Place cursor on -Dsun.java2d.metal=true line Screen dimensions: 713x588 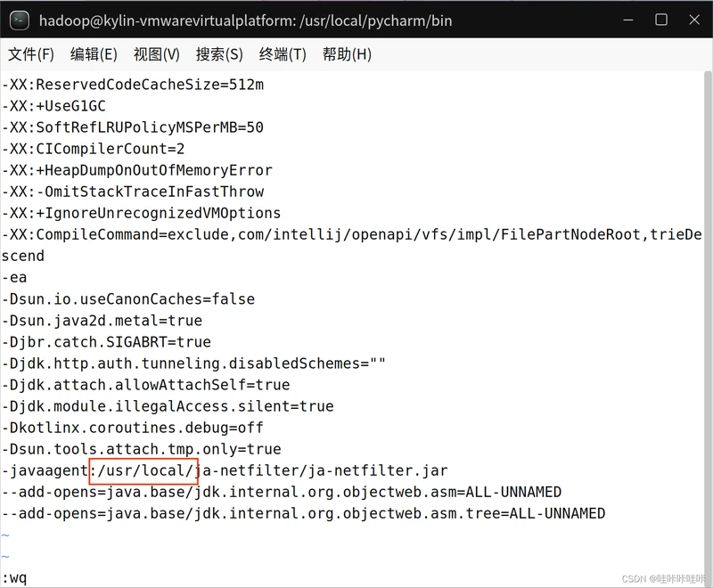click(x=102, y=321)
